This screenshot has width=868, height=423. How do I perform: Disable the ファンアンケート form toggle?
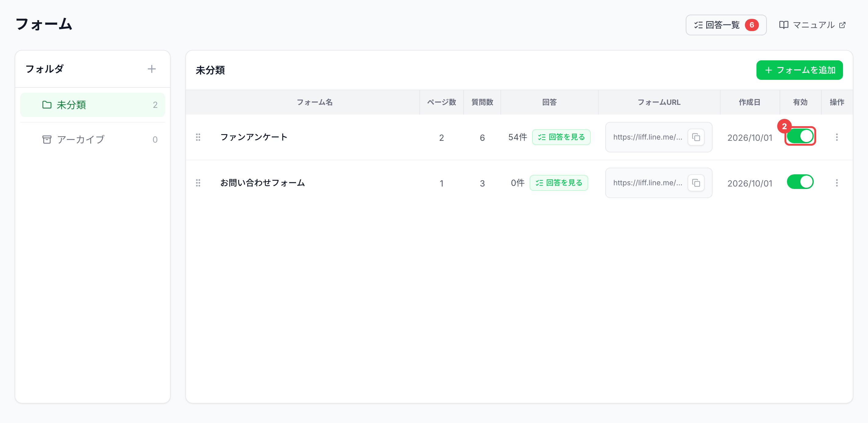pos(800,136)
